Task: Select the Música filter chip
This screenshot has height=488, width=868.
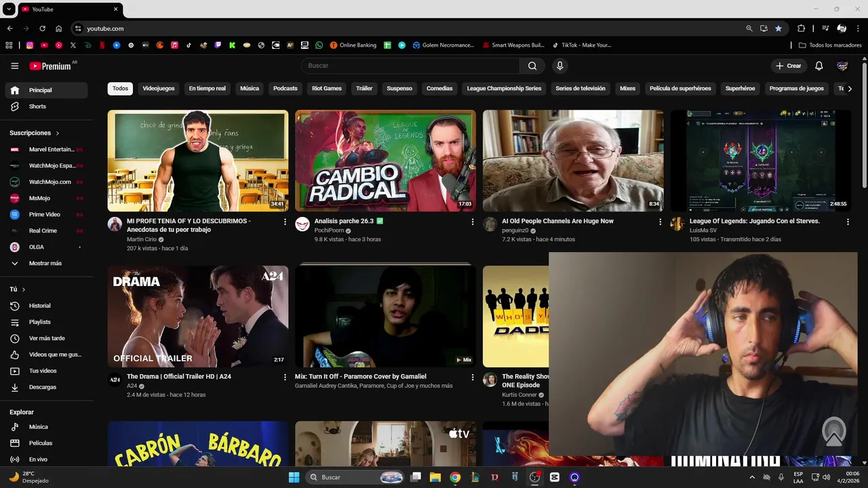Action: [x=250, y=89]
